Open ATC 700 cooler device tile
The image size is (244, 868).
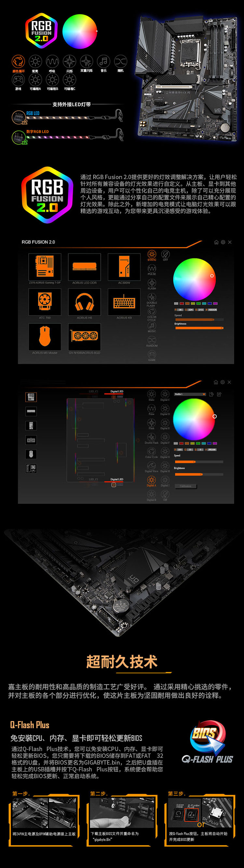pos(45,302)
